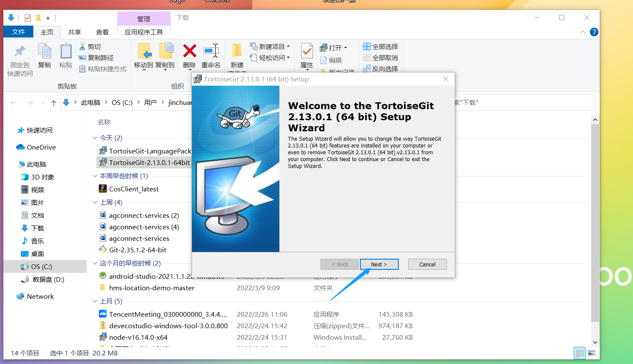Click the greyed Back button in the Setup wizard
The image size is (633, 364).
click(x=340, y=264)
